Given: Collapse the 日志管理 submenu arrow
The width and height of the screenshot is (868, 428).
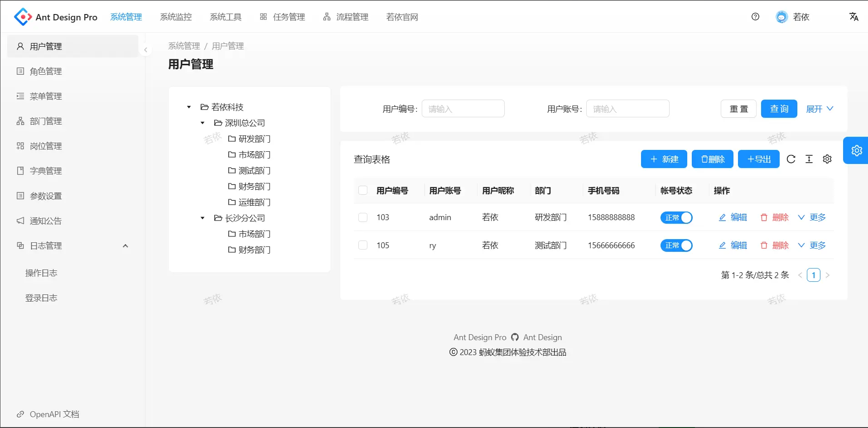Looking at the screenshot, I should click(125, 245).
